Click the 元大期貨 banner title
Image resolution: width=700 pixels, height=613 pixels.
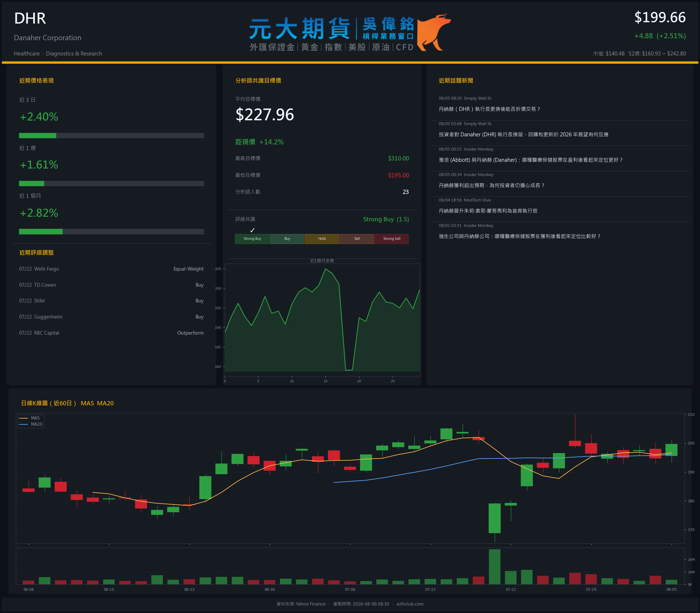pos(300,29)
